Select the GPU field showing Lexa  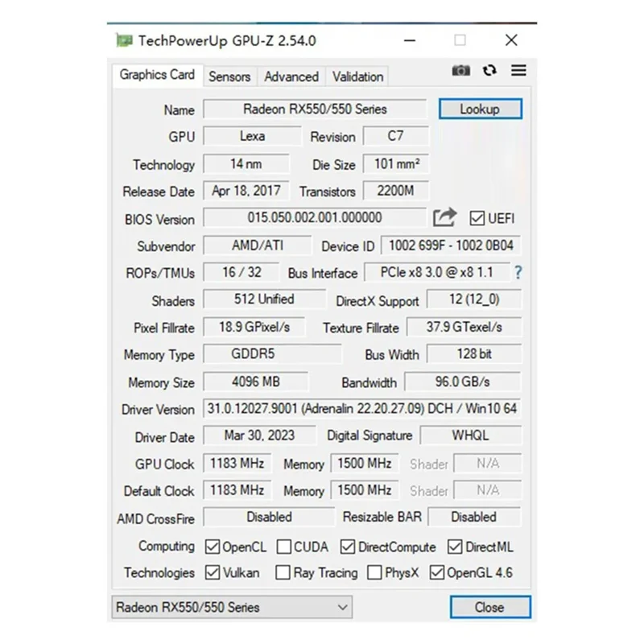pyautogui.click(x=252, y=136)
